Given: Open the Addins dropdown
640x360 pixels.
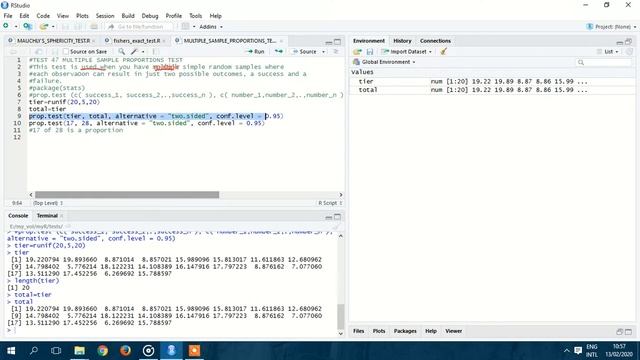Looking at the screenshot, I should (x=211, y=27).
